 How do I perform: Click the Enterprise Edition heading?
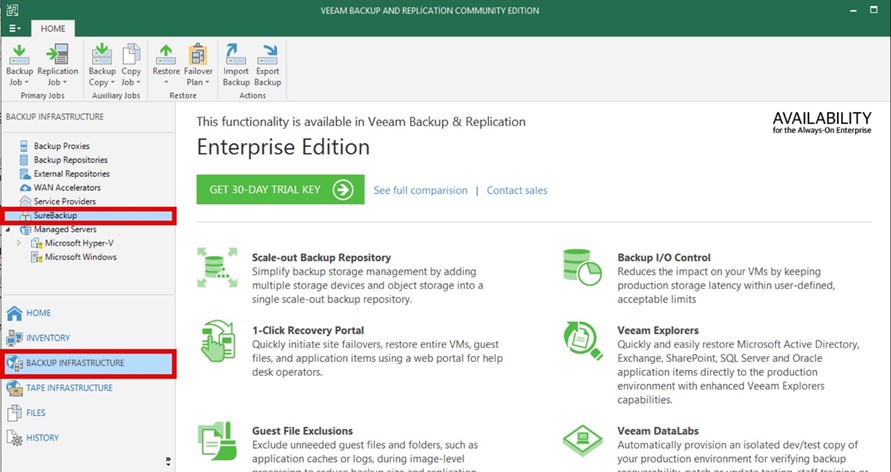point(283,147)
